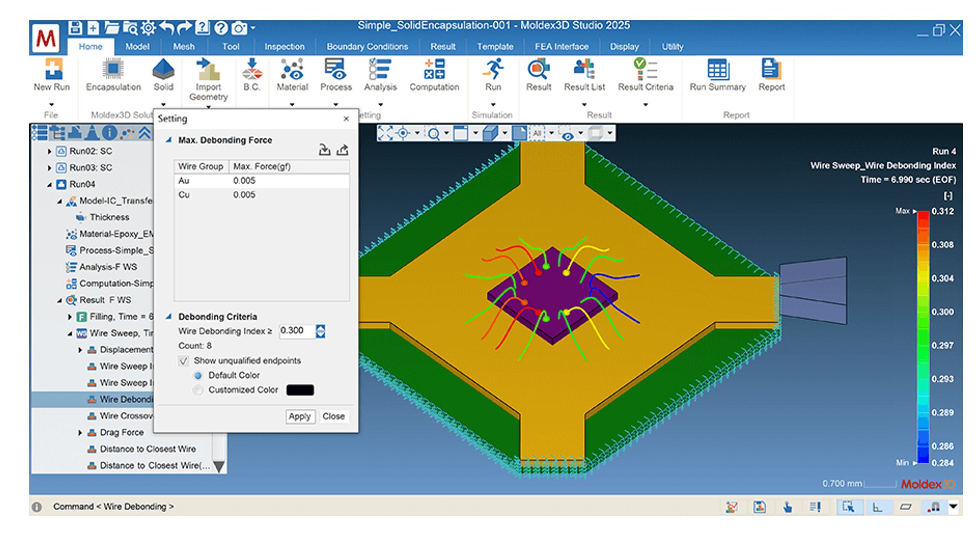Click the Redo arrow

pyautogui.click(x=184, y=28)
